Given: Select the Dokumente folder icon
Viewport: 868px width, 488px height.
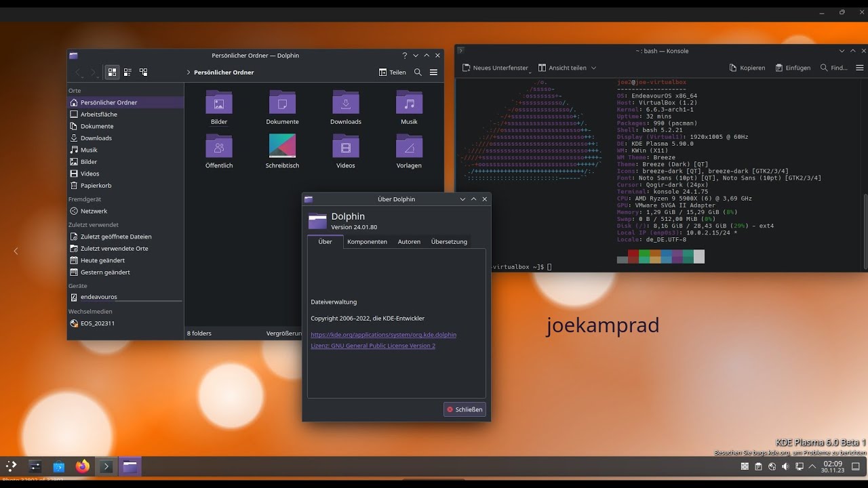Looking at the screenshot, I should pyautogui.click(x=282, y=103).
